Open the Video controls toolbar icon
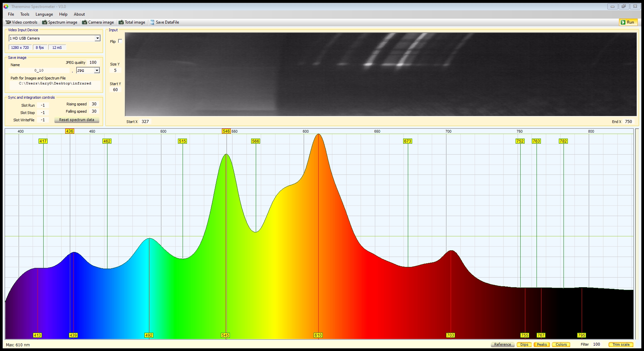644x351 pixels. tap(8, 22)
